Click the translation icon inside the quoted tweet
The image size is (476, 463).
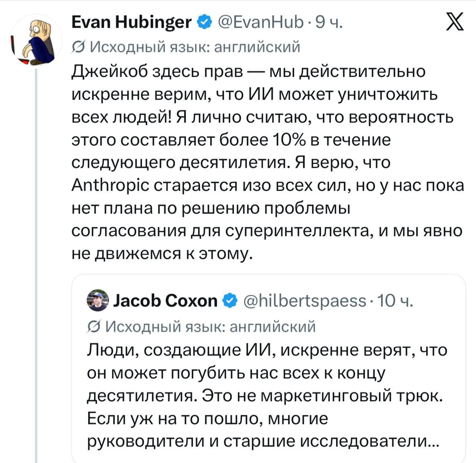coord(94,327)
